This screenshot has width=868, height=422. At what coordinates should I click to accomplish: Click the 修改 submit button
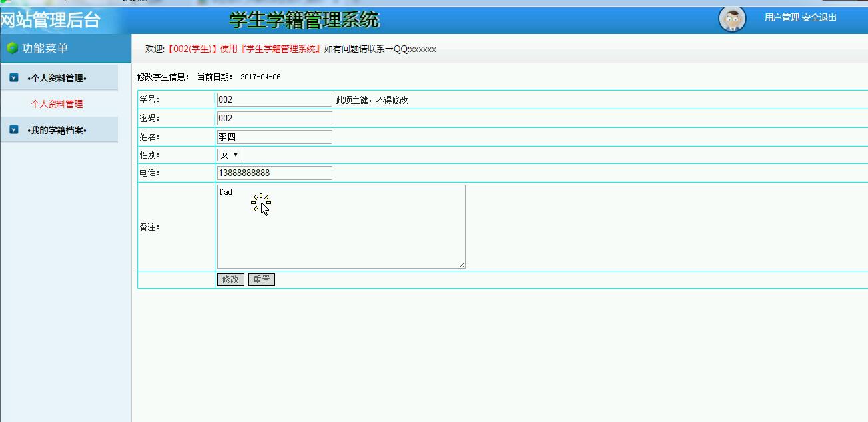coord(230,279)
